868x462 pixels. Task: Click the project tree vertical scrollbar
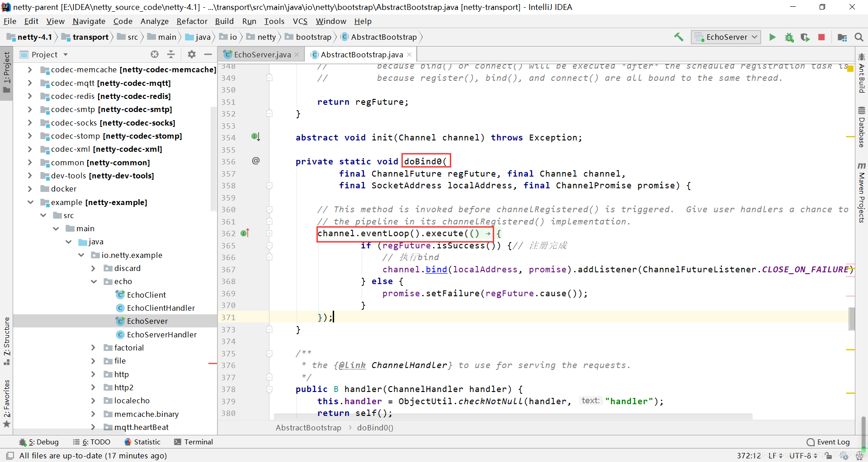(214, 159)
